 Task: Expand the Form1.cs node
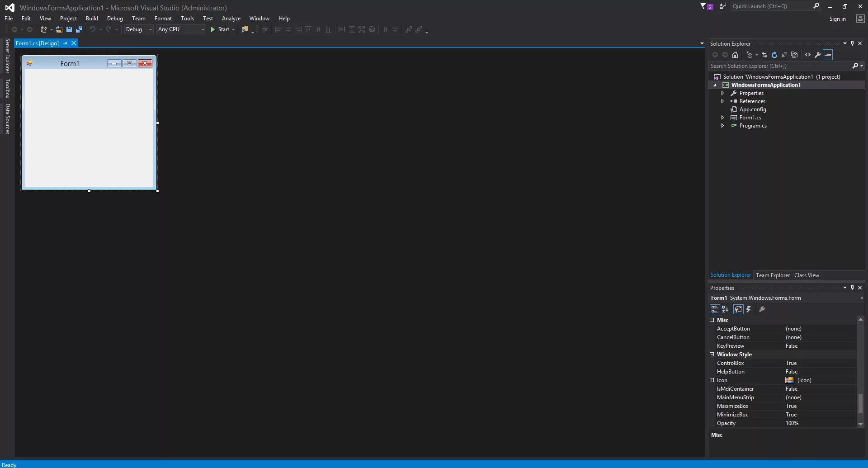click(x=722, y=118)
